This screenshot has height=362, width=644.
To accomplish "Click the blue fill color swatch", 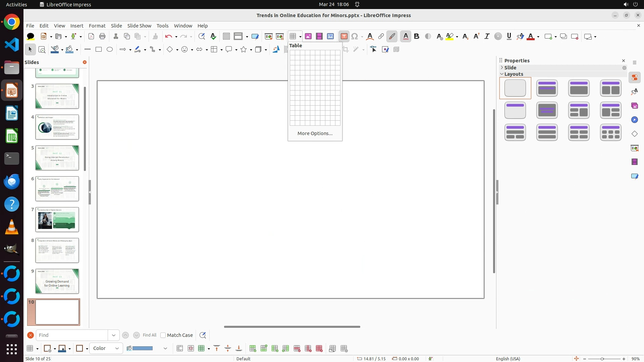I will 143,348.
